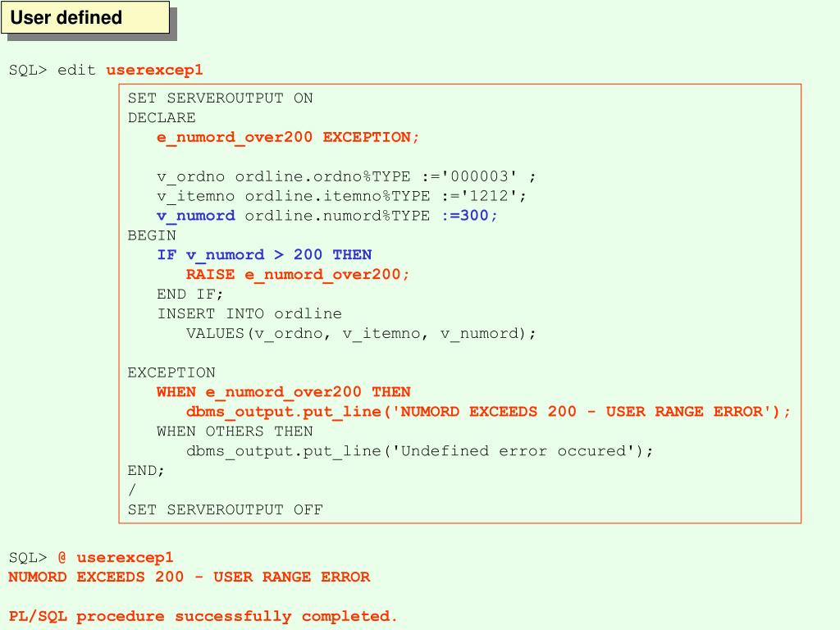Click the 'BEGIN' keyword
Image resolution: width=840 pixels, height=630 pixels.
(x=152, y=235)
